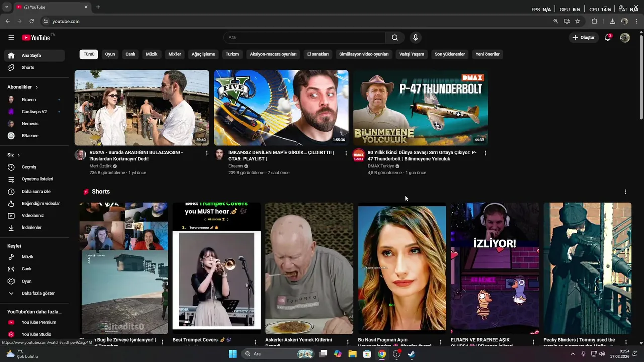Open Beğendiğin videolar list
Screen dimensions: 644x362
(x=34, y=203)
